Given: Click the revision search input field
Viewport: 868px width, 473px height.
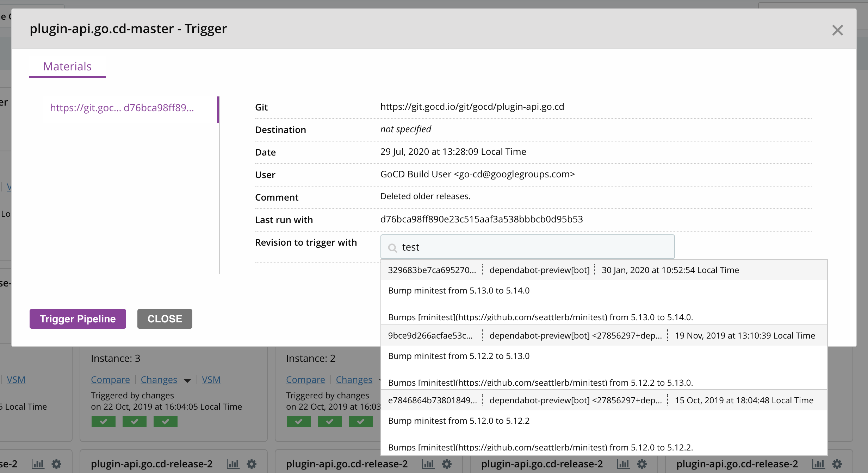Looking at the screenshot, I should coord(527,246).
